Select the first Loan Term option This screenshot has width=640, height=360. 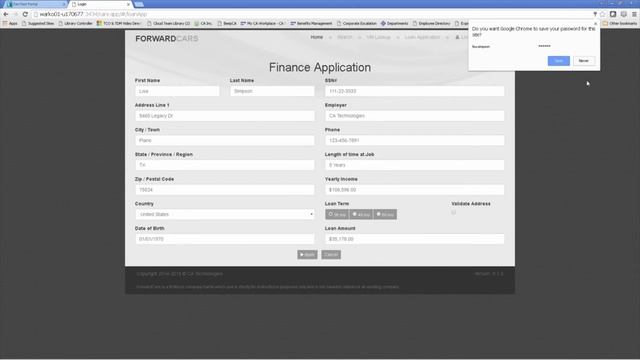point(337,214)
